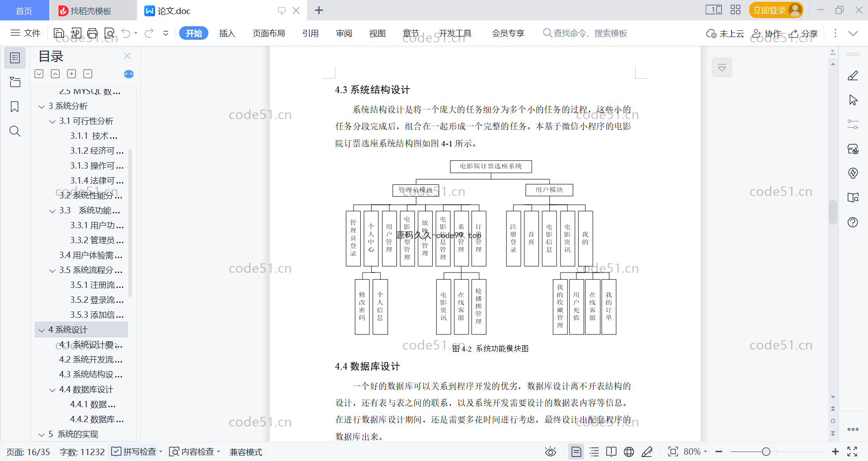Screen dimensions: 868x461
Task: Click the help question mark icon
Action: pos(853,222)
